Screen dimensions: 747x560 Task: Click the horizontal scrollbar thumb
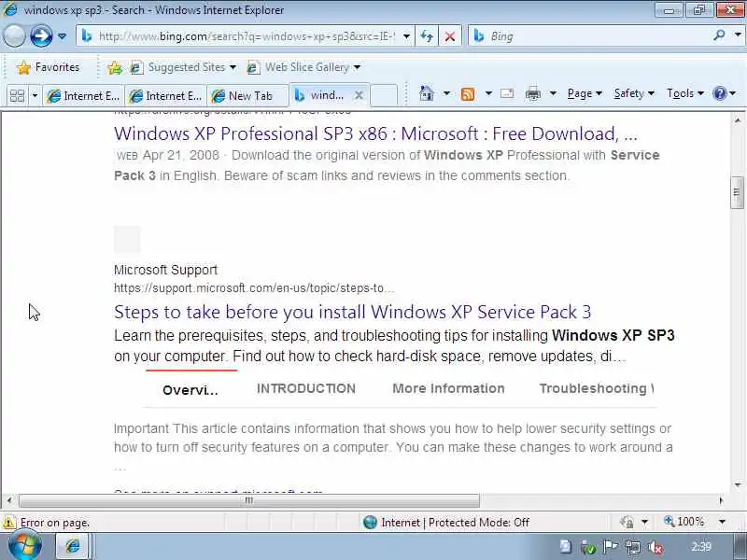point(249,500)
